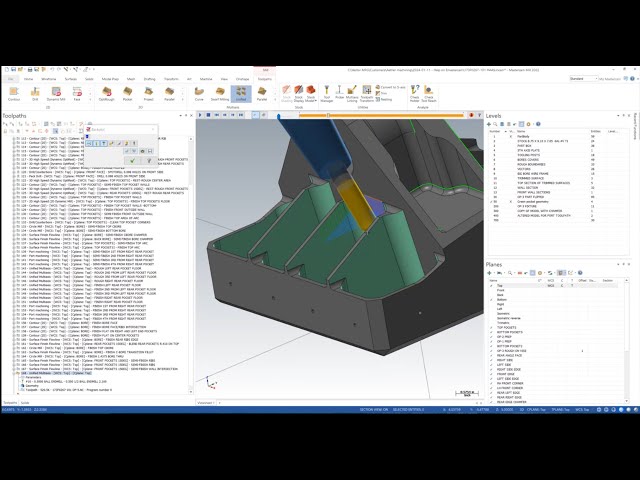Open the create plane dropdown arrow in Planes

coord(493,273)
